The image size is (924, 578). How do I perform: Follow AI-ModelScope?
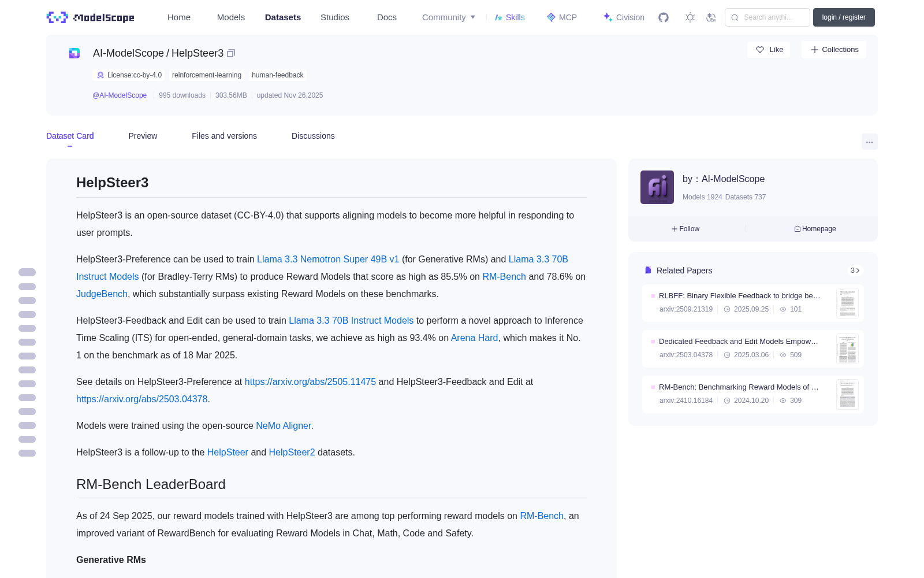(x=685, y=229)
